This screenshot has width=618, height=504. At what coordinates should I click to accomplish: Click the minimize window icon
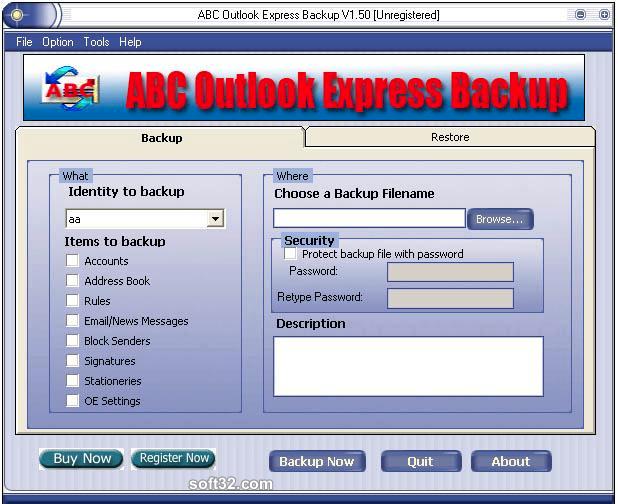[581, 15]
